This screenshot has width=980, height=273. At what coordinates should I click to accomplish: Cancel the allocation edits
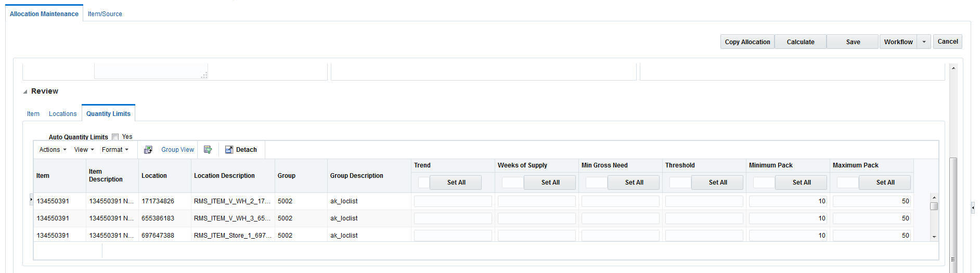[x=948, y=42]
